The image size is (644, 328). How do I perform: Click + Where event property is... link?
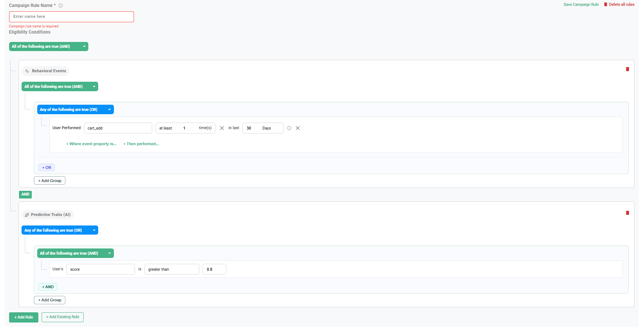[x=91, y=144]
